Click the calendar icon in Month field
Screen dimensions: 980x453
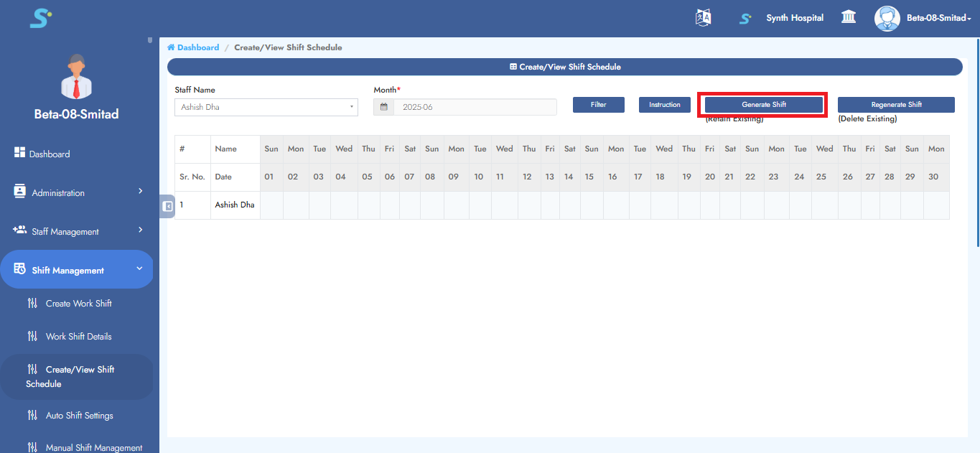click(384, 107)
